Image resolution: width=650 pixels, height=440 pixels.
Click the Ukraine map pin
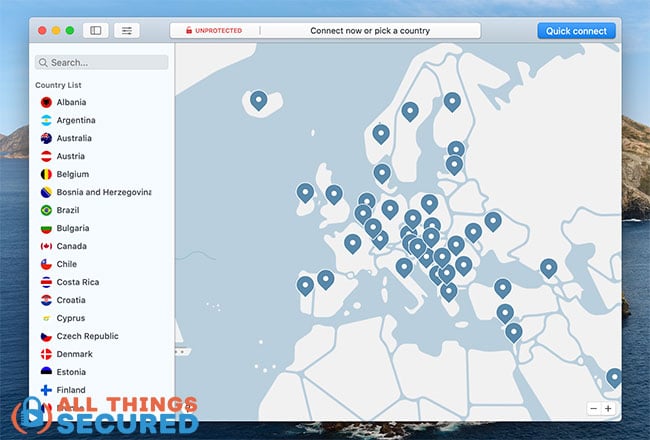493,221
